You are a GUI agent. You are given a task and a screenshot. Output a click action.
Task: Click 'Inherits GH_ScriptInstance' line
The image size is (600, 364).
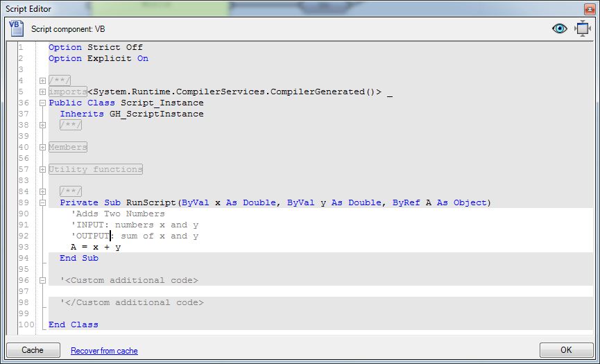tap(132, 114)
